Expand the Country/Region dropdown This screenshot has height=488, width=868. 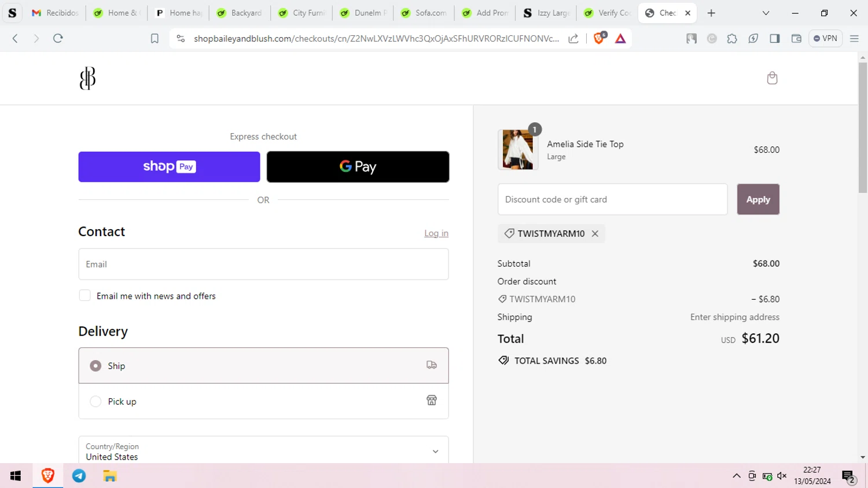coord(263,451)
